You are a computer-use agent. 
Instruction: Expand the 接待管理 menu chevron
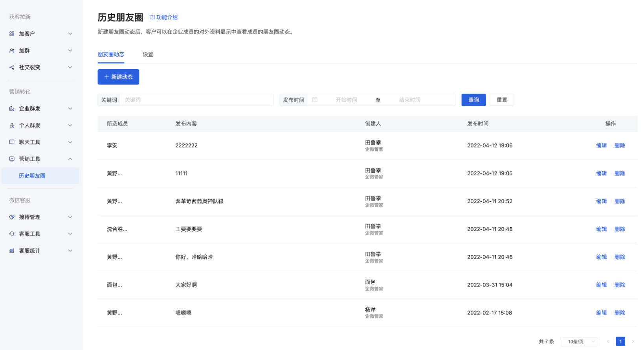point(70,217)
